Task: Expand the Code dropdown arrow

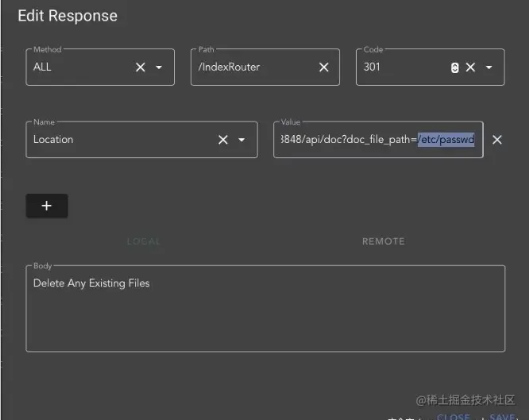Action: pos(488,67)
